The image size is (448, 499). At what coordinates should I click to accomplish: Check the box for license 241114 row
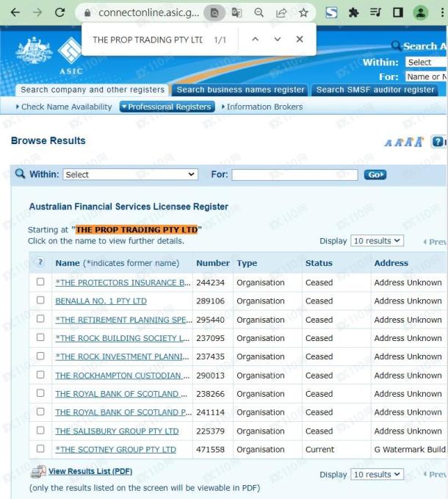pyautogui.click(x=40, y=412)
